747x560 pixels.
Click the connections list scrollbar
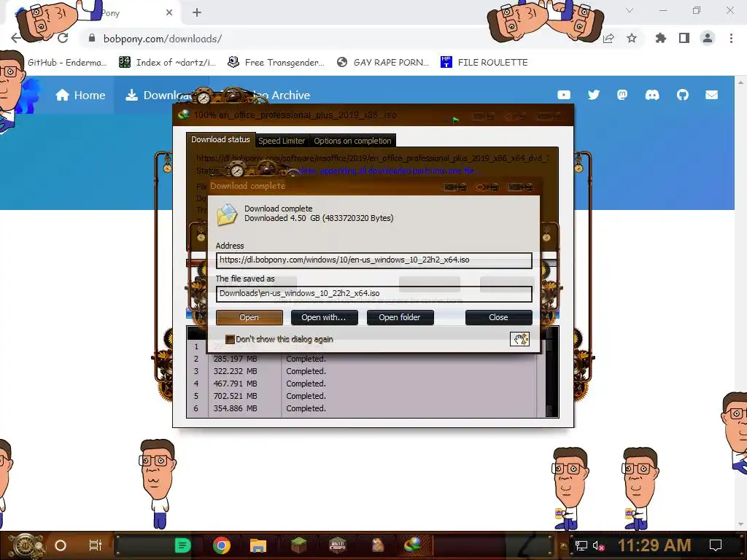551,376
